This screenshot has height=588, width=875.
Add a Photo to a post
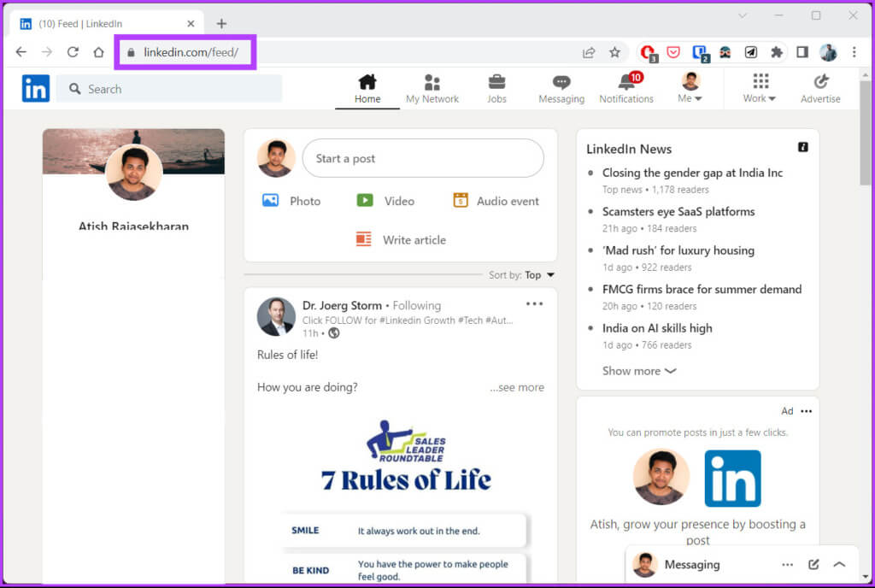291,201
